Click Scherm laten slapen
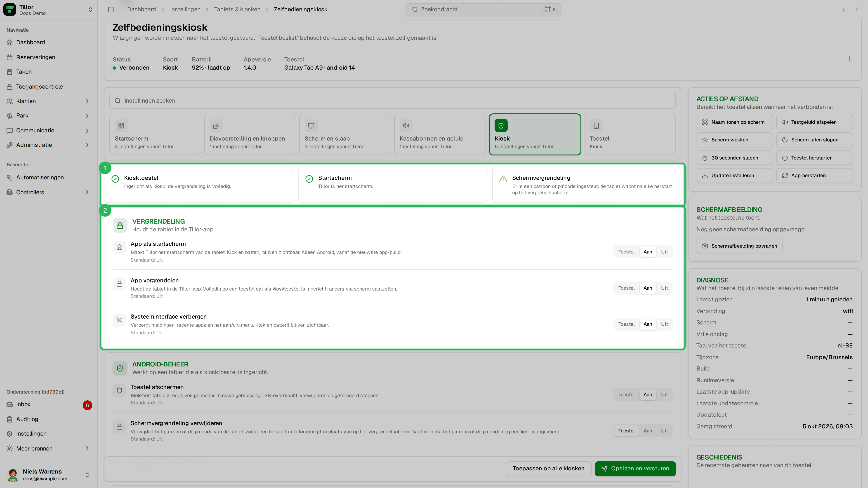Viewport: 868px width, 488px height. pyautogui.click(x=814, y=140)
